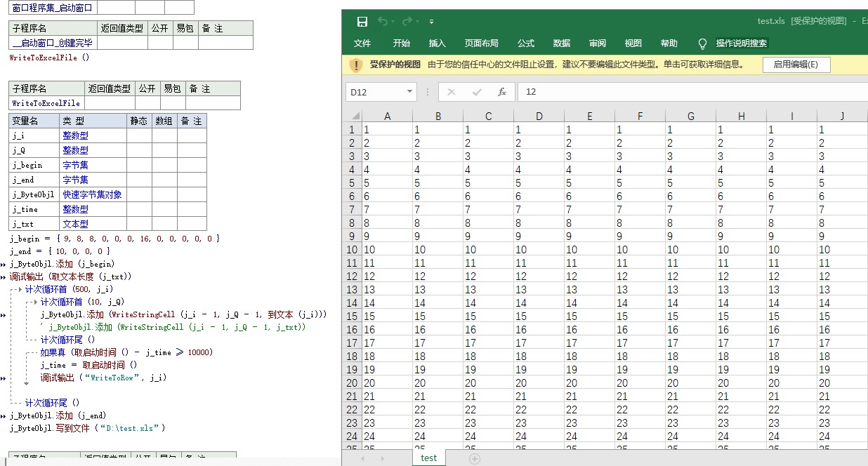Image resolution: width=868 pixels, height=466 pixels.
Task: Click the previous sheet navigation arrow
Action: point(362,458)
